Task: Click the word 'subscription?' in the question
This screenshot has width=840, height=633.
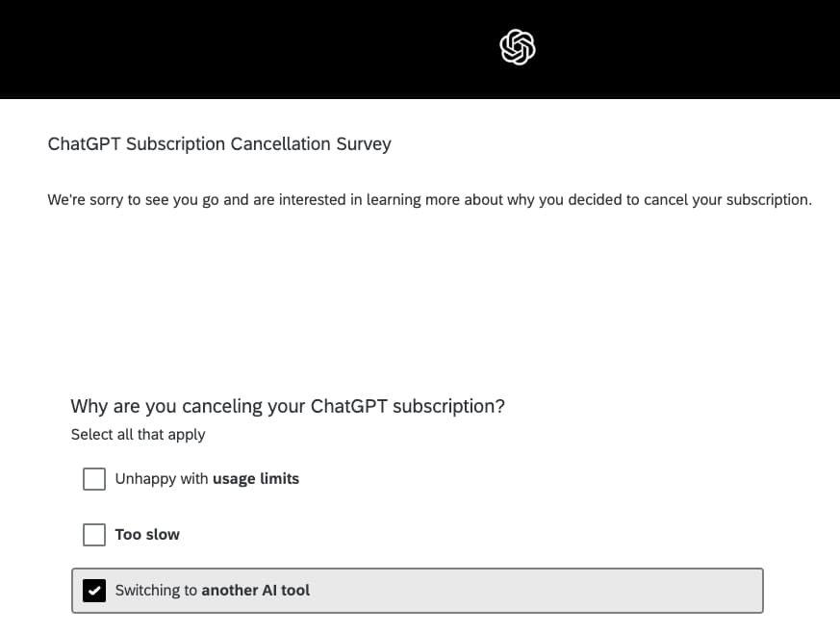Action: click(x=450, y=406)
